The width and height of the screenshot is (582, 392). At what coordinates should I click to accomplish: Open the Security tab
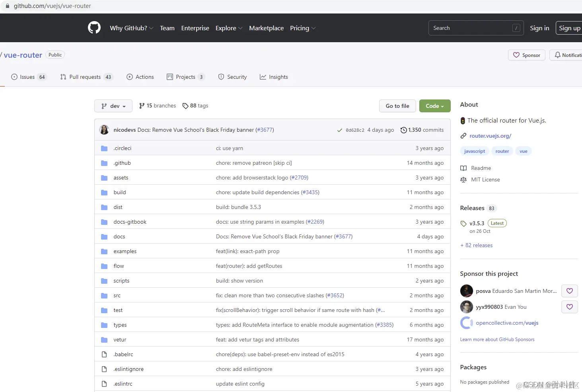click(232, 77)
